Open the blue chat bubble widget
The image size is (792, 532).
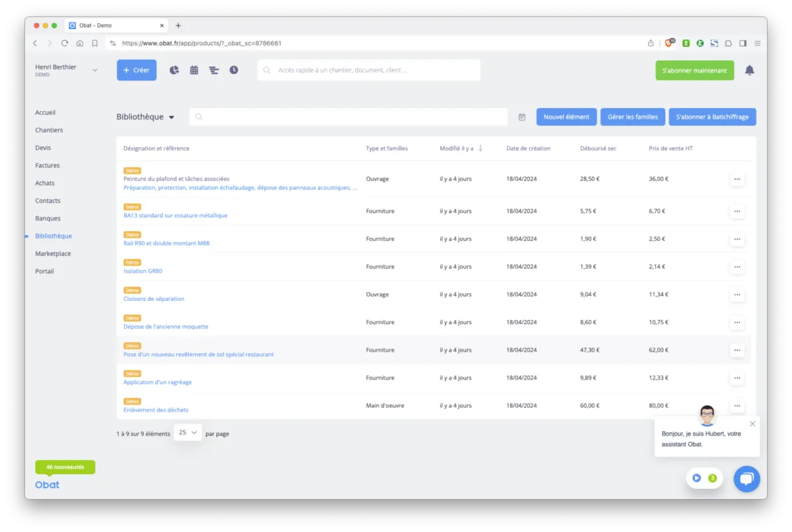[746, 479]
